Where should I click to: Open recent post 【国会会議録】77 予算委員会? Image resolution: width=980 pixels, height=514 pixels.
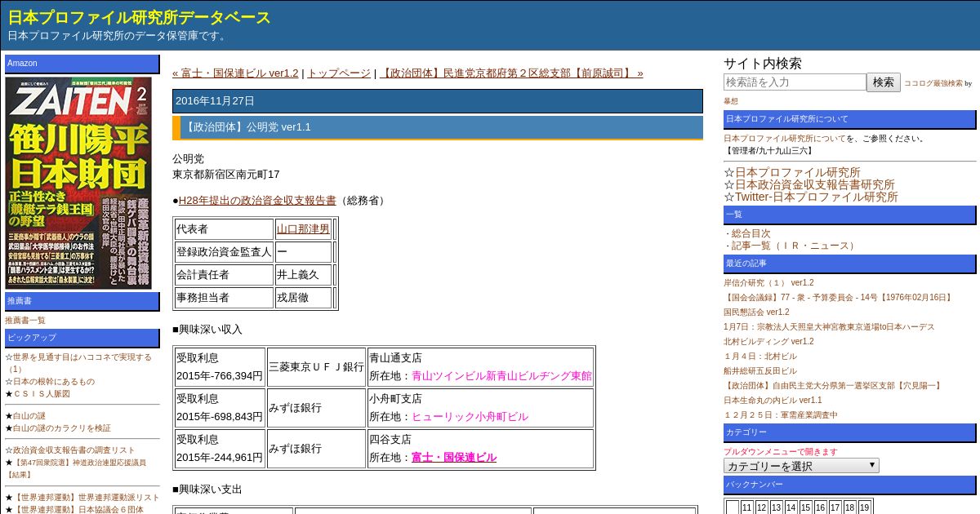pyautogui.click(x=839, y=298)
